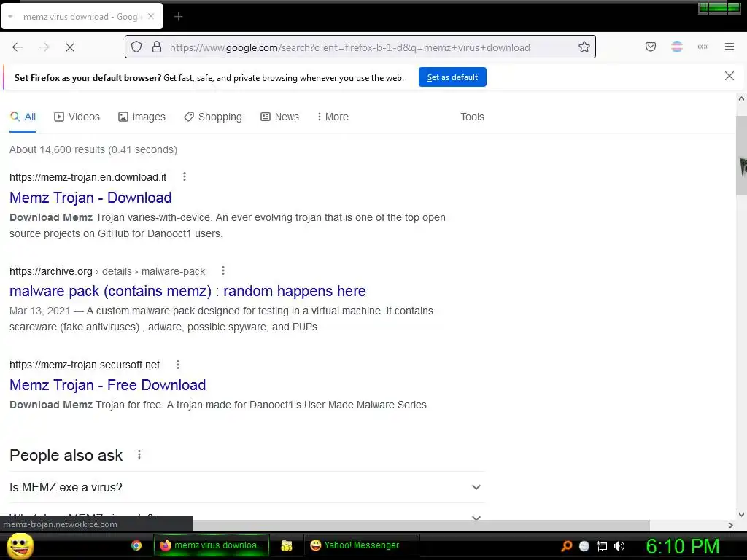Close the memz virus download tab

[151, 16]
